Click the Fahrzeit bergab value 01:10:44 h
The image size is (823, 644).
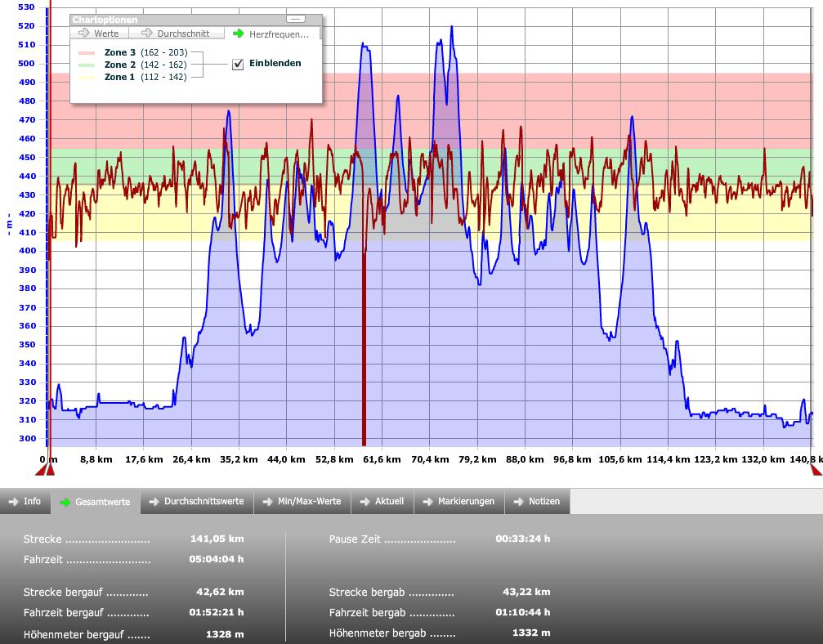pos(523,612)
